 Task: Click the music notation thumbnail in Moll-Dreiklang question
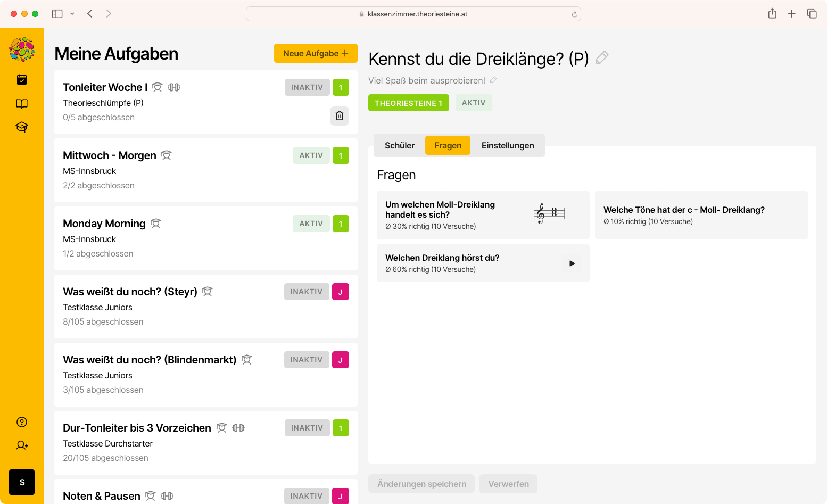coord(549,213)
